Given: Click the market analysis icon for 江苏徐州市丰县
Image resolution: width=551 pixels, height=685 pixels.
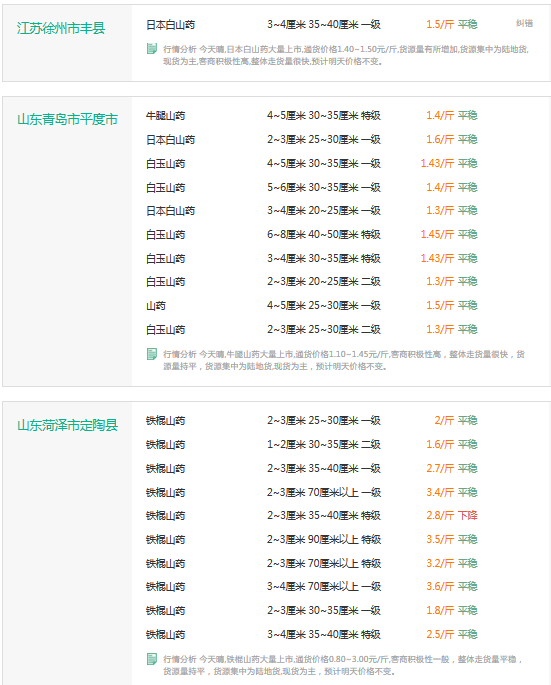Looking at the screenshot, I should pyautogui.click(x=152, y=48).
